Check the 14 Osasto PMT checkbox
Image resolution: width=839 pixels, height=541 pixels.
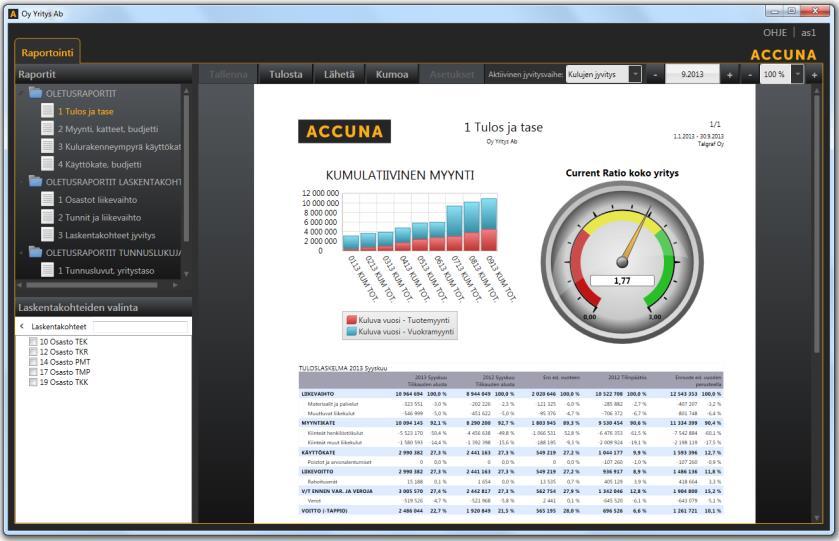(x=33, y=362)
